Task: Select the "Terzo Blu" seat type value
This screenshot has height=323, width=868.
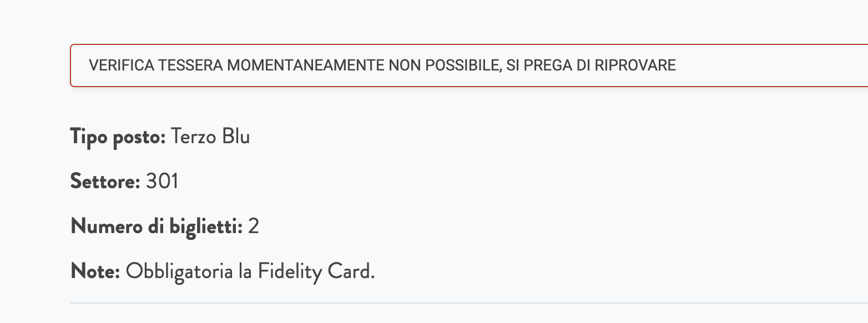Action: [210, 137]
